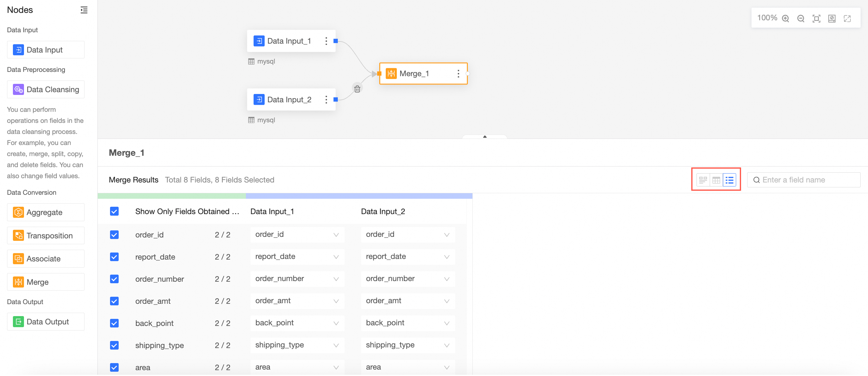Image resolution: width=868 pixels, height=376 pixels.
Task: Select the Data Cleansing node item
Action: (x=45, y=89)
